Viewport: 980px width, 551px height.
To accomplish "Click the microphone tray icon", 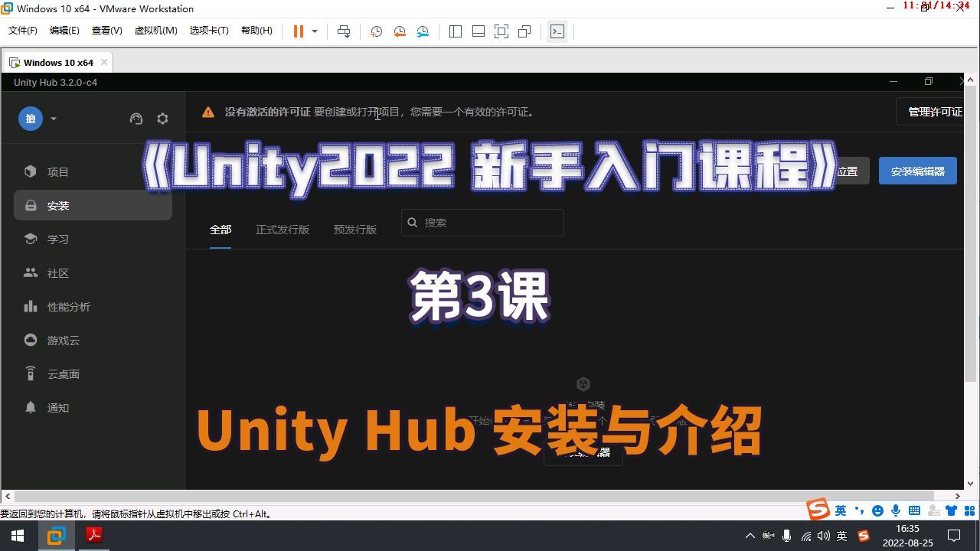I will pos(786,536).
